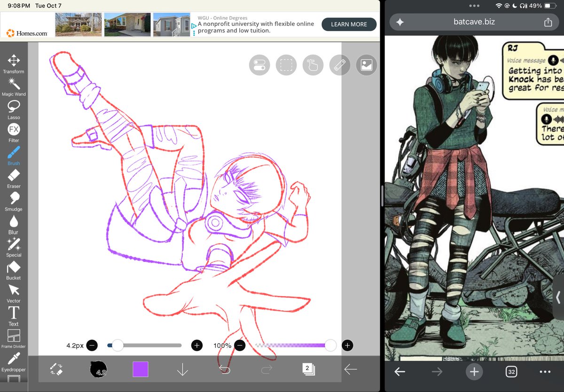
Task: Tap the down arrow hide-toolbar button
Action: [x=182, y=369]
